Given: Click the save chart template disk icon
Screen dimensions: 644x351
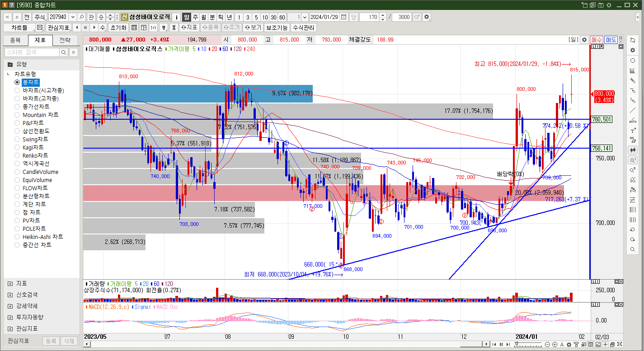Looking at the screenshot, I should pos(39,28).
